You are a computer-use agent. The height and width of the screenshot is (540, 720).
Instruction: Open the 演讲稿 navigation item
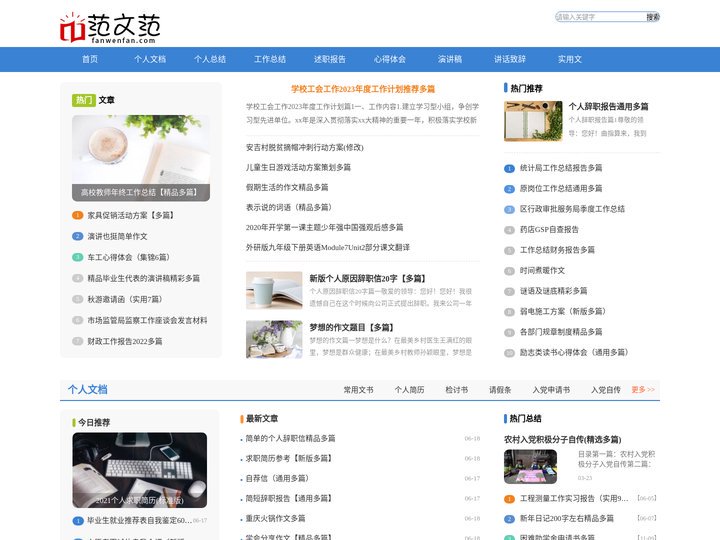point(450,59)
